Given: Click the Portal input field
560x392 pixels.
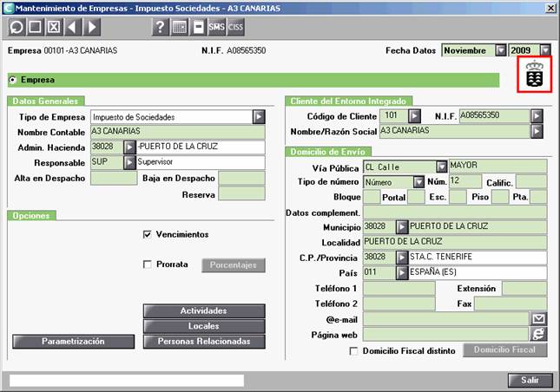Looking at the screenshot, I should point(416,197).
